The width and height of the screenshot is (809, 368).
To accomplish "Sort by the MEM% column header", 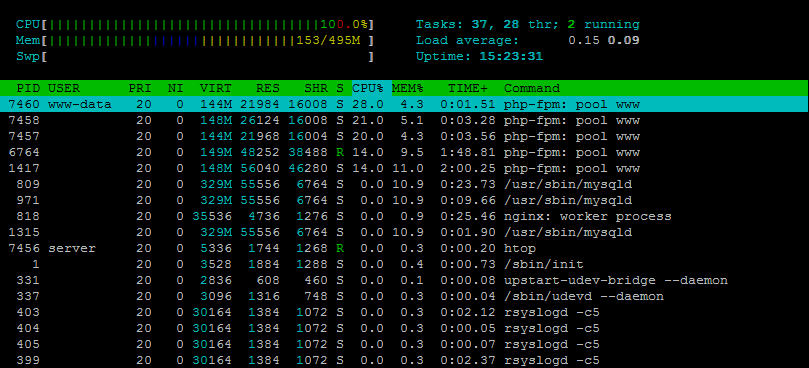I will pyautogui.click(x=408, y=88).
